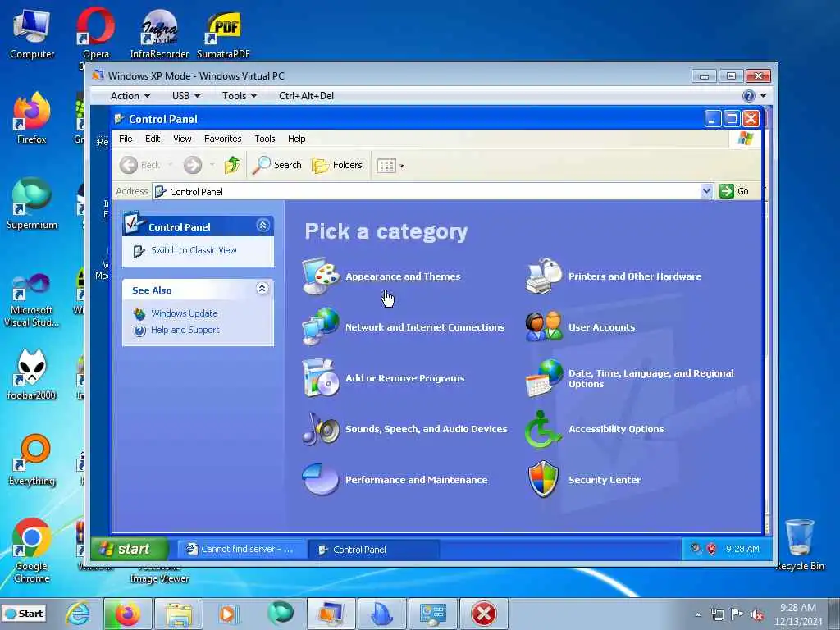The width and height of the screenshot is (840, 630).
Task: Open the Back button history dropdown
Action: [171, 165]
